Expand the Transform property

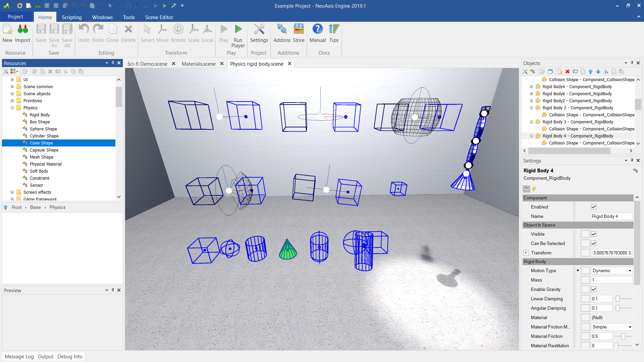(x=526, y=253)
